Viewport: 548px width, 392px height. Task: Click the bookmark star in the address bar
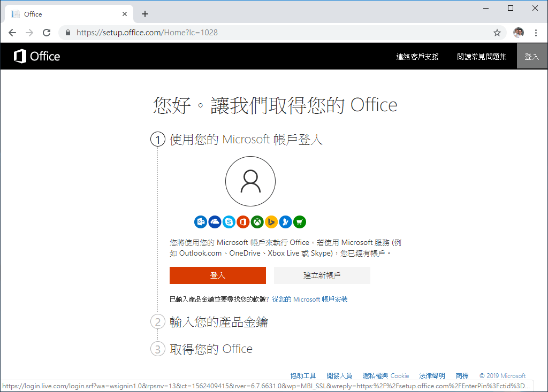tap(497, 33)
